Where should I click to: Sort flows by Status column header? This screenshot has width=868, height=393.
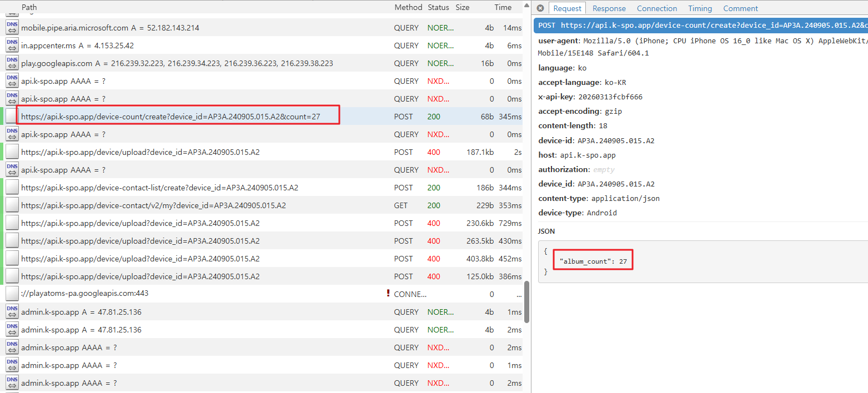coord(438,7)
